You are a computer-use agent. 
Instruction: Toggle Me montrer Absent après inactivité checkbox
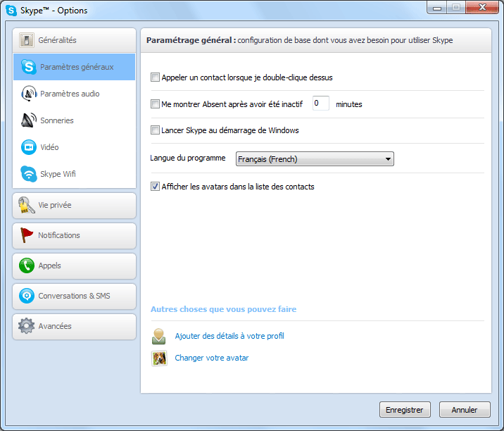(x=155, y=104)
